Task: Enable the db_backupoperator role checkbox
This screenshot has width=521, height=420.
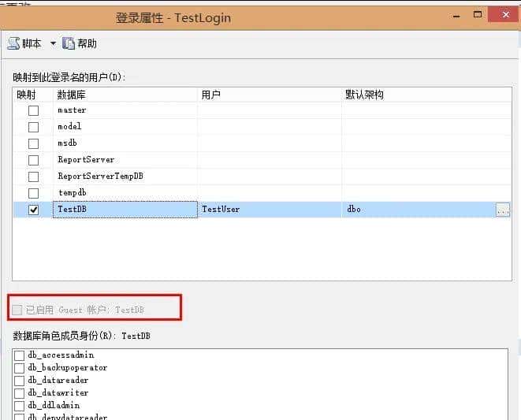Action: (19, 368)
